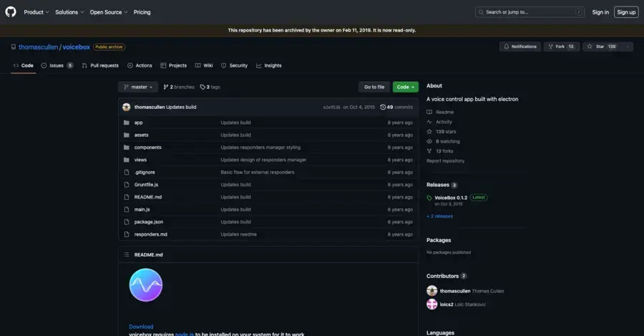
Task: Click the repository icon beside thomascullen
Action: pyautogui.click(x=14, y=47)
